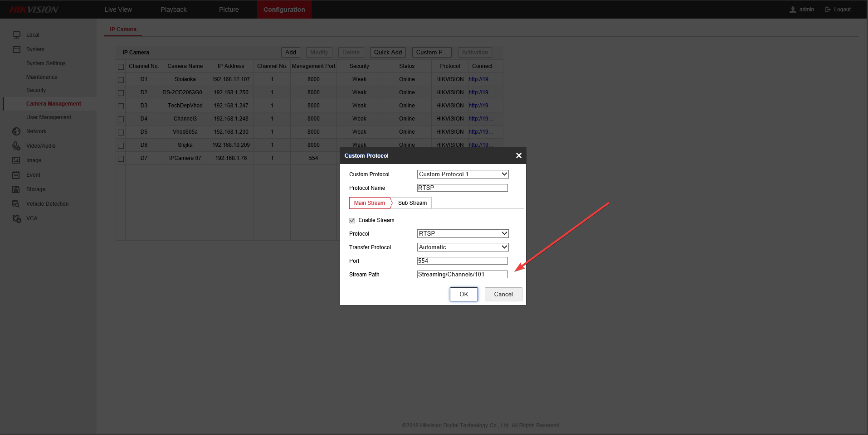Select Camera Management in sidebar

pos(54,104)
